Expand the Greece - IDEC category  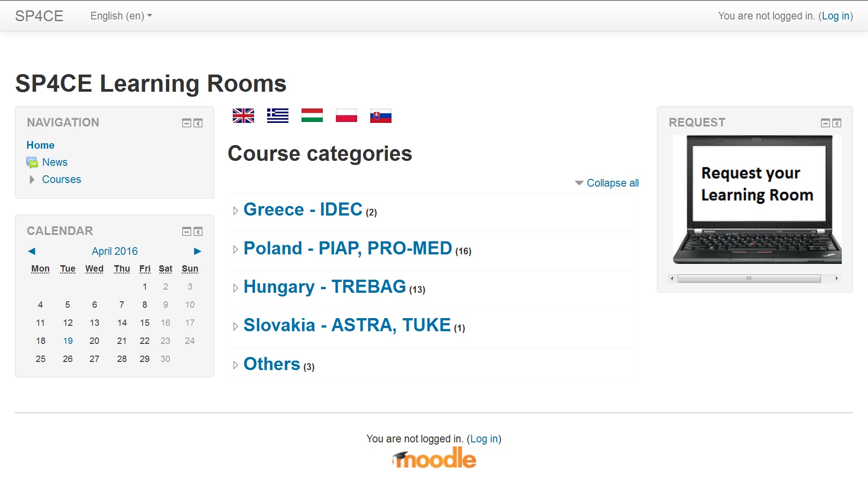236,211
